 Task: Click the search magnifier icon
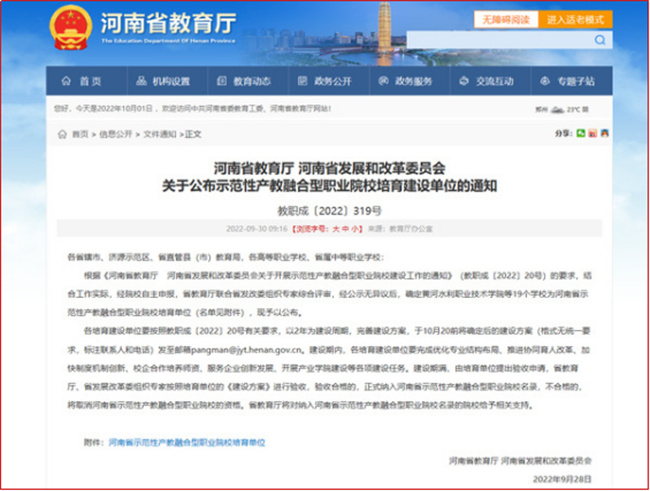(599, 41)
